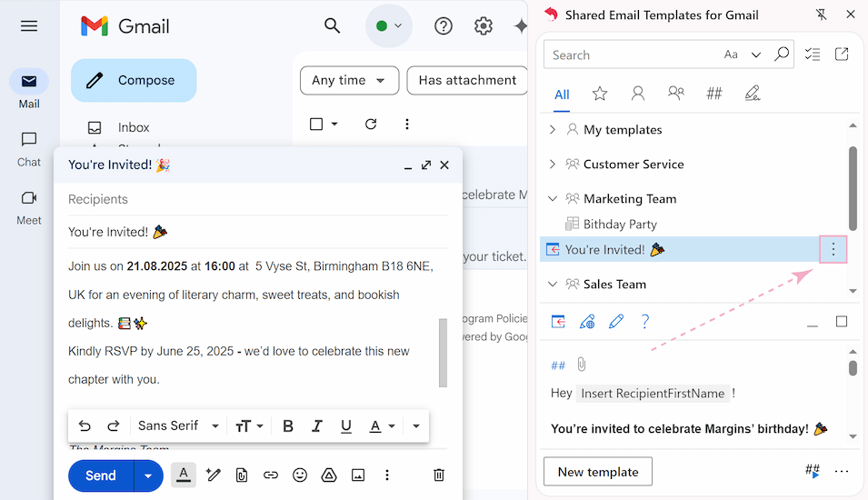Collapse the Marketing Team folder
868x500 pixels.
tap(552, 198)
